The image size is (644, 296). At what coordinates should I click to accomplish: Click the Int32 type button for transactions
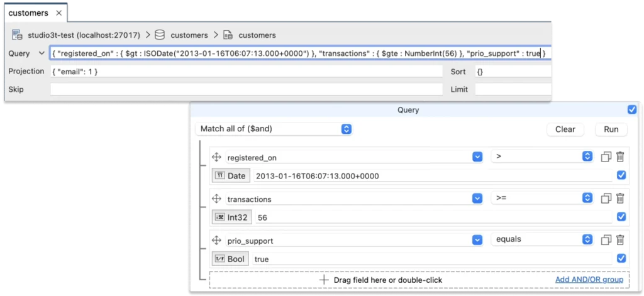[x=231, y=217]
